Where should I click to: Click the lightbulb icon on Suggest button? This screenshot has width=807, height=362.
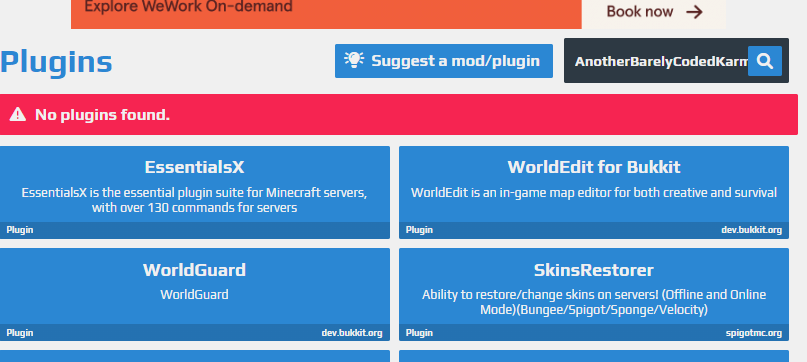[354, 60]
